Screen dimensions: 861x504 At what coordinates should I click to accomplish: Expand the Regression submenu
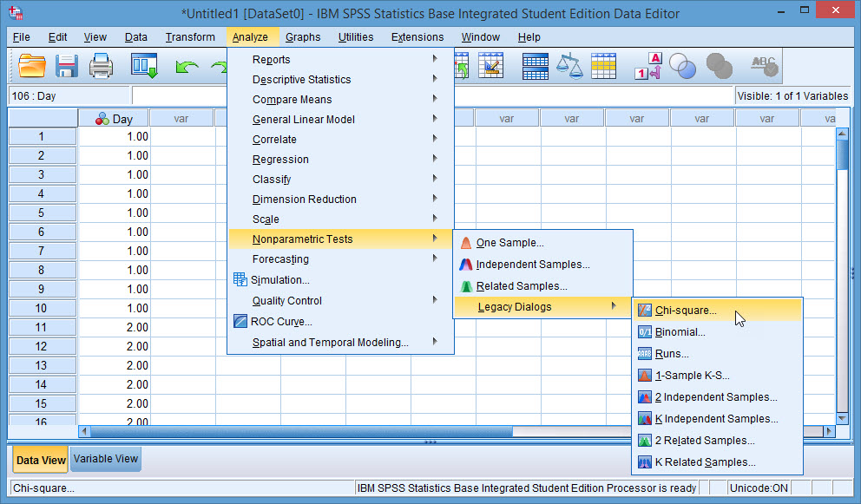click(342, 160)
